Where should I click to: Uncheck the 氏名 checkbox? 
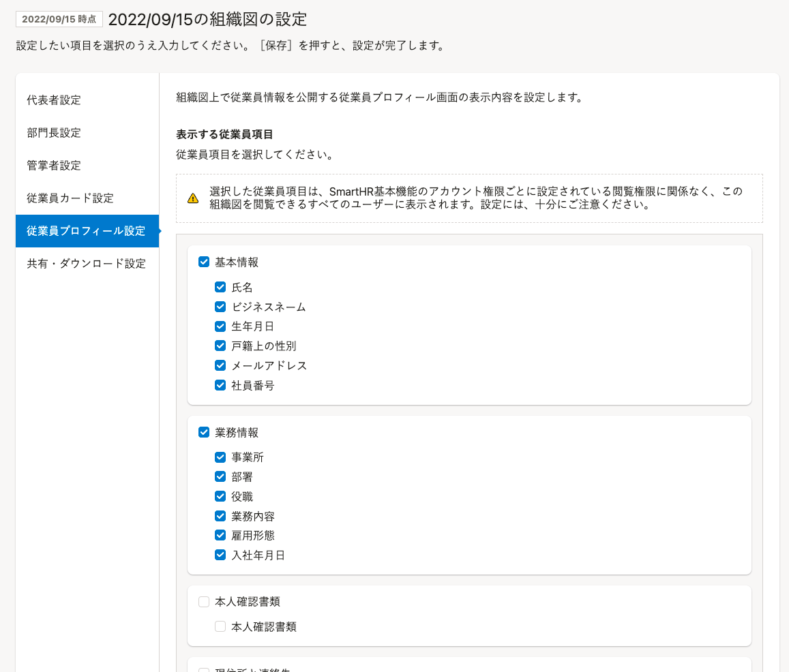click(220, 287)
